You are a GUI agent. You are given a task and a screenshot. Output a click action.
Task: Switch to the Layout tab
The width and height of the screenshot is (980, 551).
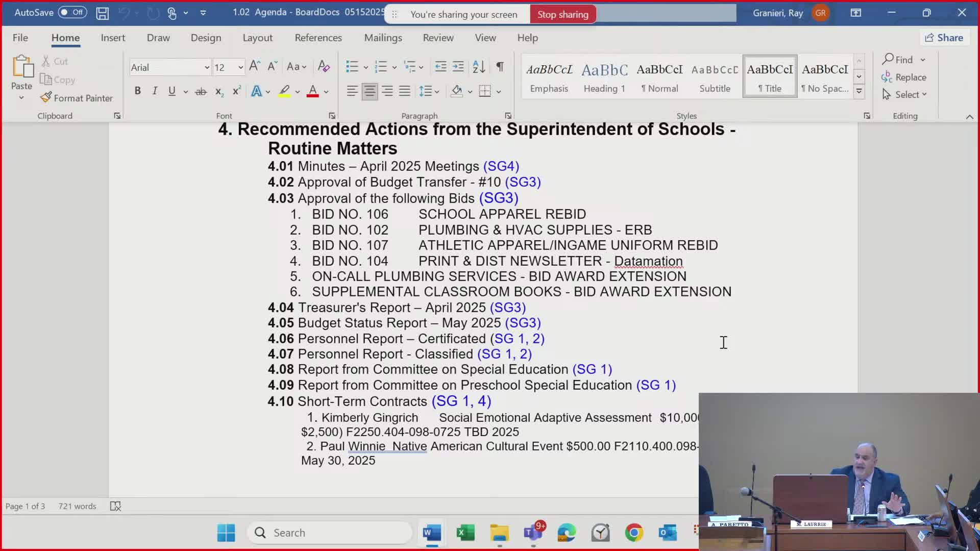point(257,38)
